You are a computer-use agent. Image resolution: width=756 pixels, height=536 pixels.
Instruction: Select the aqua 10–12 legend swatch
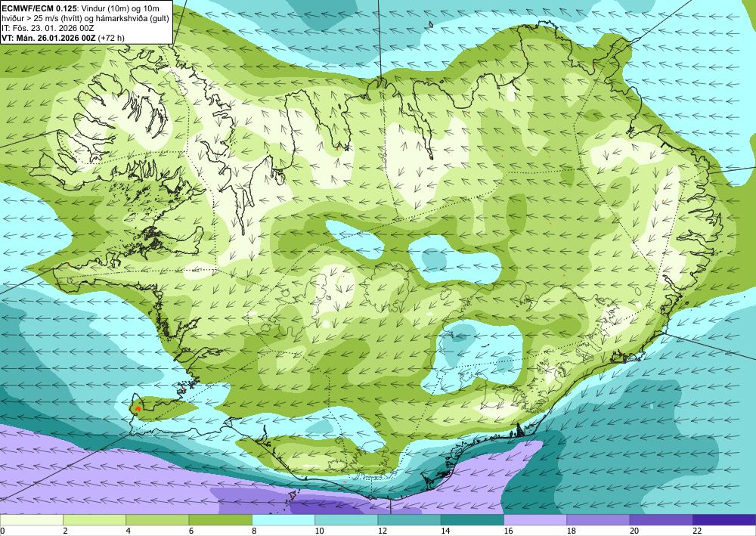coord(346,520)
